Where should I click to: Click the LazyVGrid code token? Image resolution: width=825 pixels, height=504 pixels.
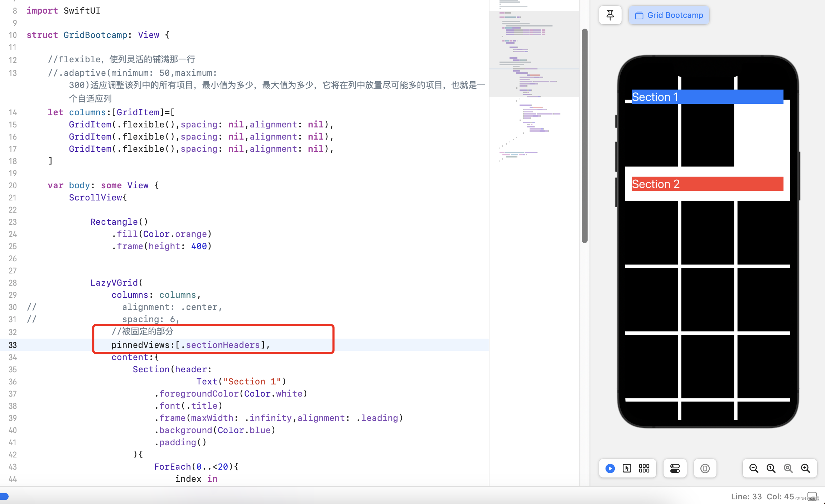coord(114,283)
